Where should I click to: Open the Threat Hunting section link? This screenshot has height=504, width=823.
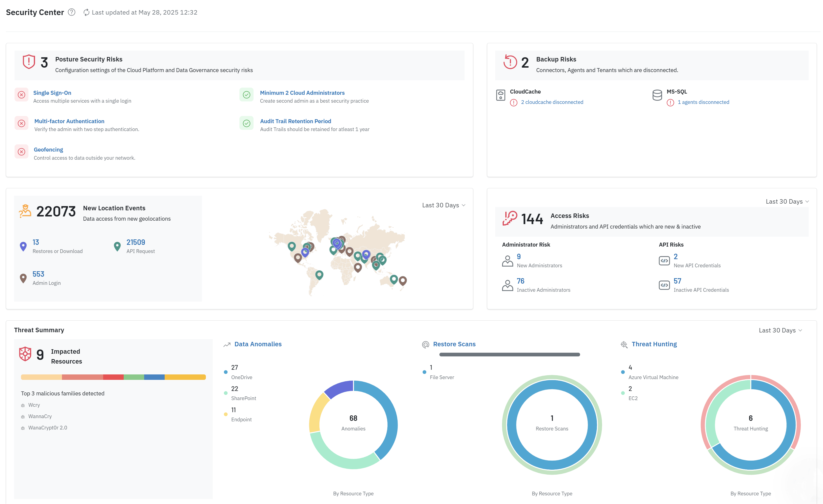coord(654,344)
